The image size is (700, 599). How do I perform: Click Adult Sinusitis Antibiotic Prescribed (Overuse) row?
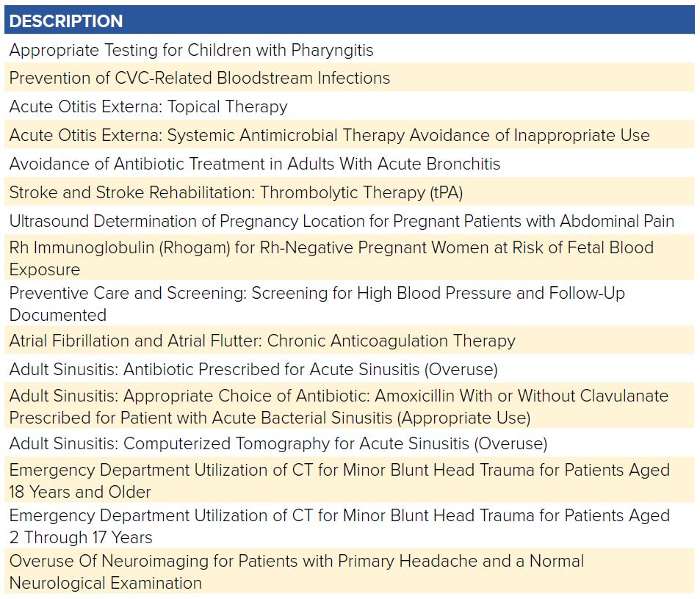pos(350,369)
